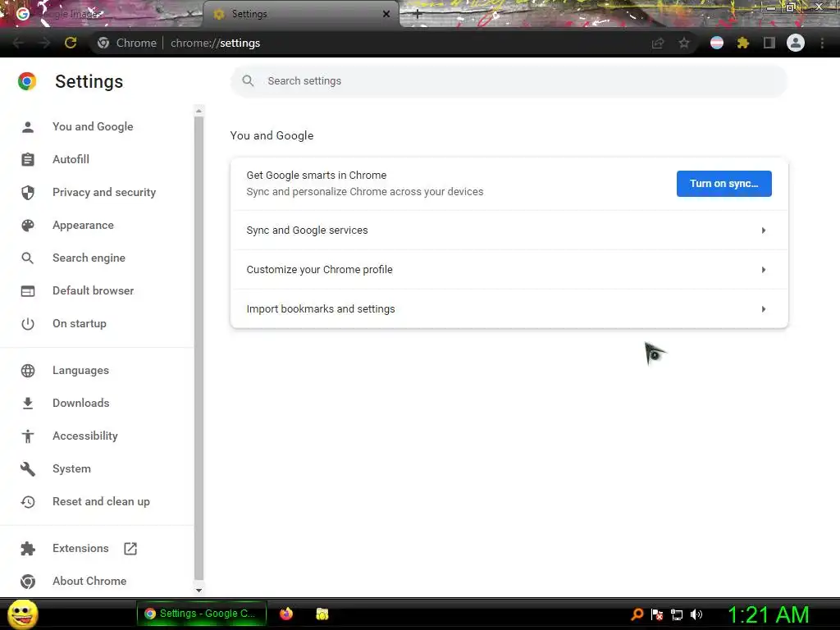Open the yellow folder icon on the taskbar

(322, 614)
